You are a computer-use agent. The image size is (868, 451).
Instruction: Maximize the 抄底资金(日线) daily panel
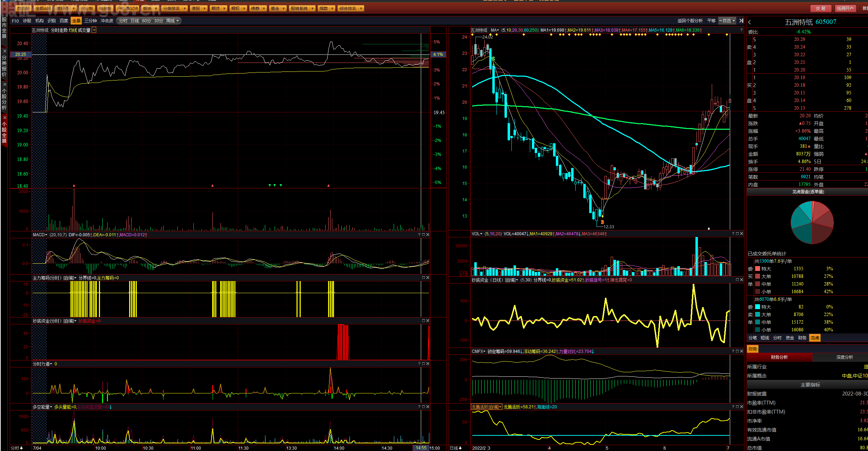coord(737,280)
